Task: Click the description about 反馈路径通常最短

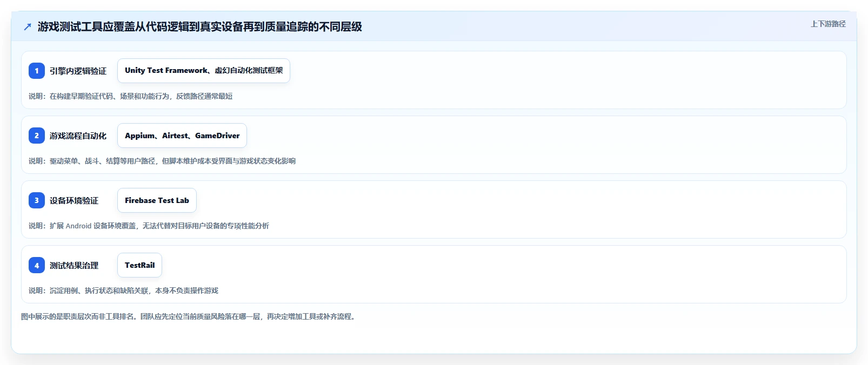Action: (x=130, y=96)
